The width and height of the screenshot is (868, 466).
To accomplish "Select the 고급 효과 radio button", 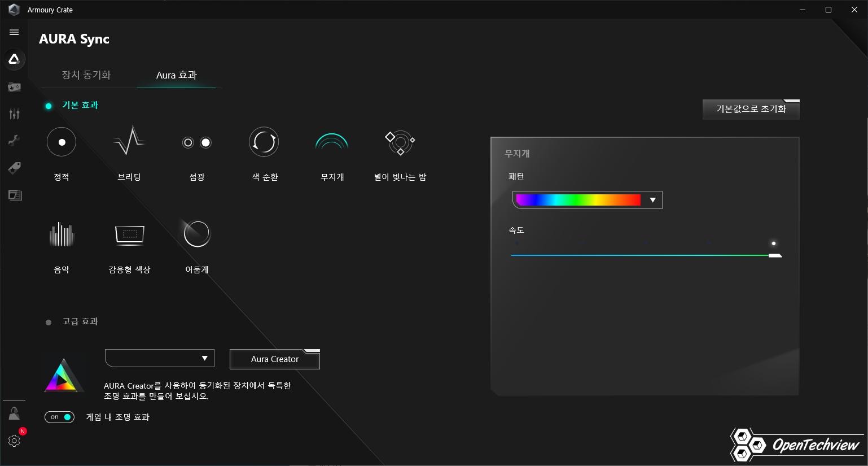I will click(x=49, y=322).
